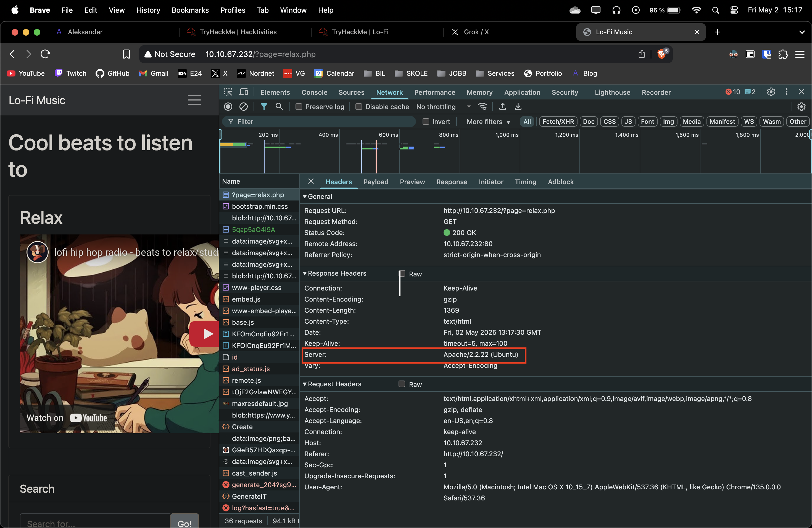Enable Disable cache checkbox
The height and width of the screenshot is (528, 812).
pos(358,107)
